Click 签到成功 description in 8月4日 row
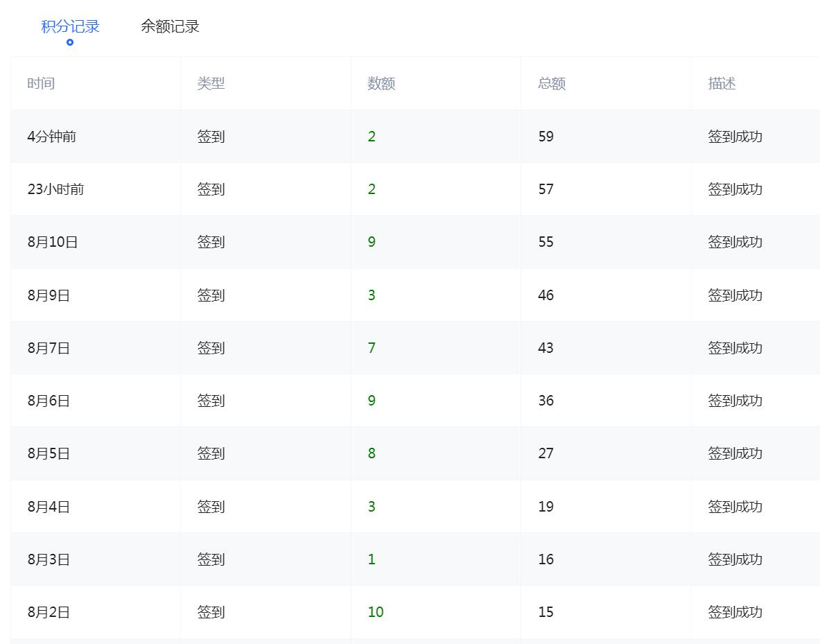The image size is (820, 644). pos(735,507)
